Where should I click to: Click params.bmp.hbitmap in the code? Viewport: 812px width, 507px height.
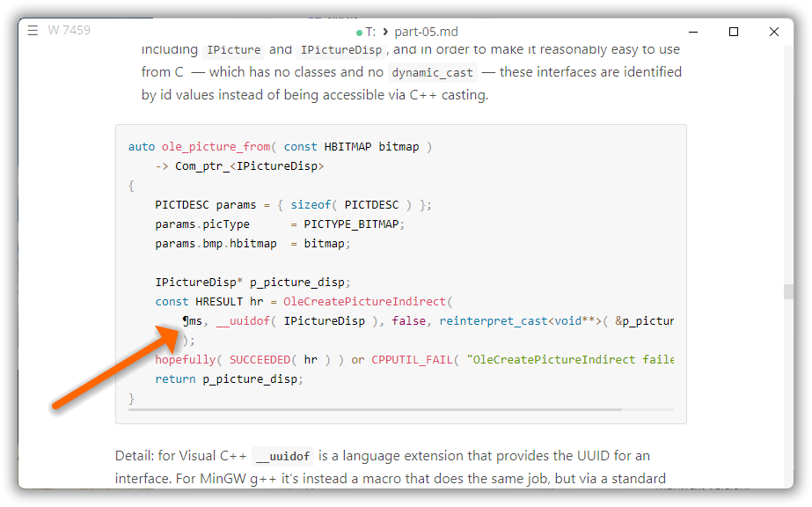(216, 244)
